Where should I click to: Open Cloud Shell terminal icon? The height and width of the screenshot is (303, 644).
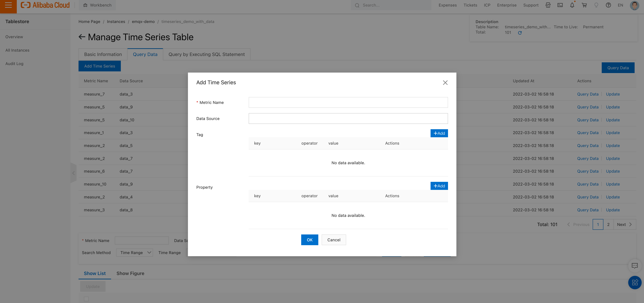tap(560, 5)
